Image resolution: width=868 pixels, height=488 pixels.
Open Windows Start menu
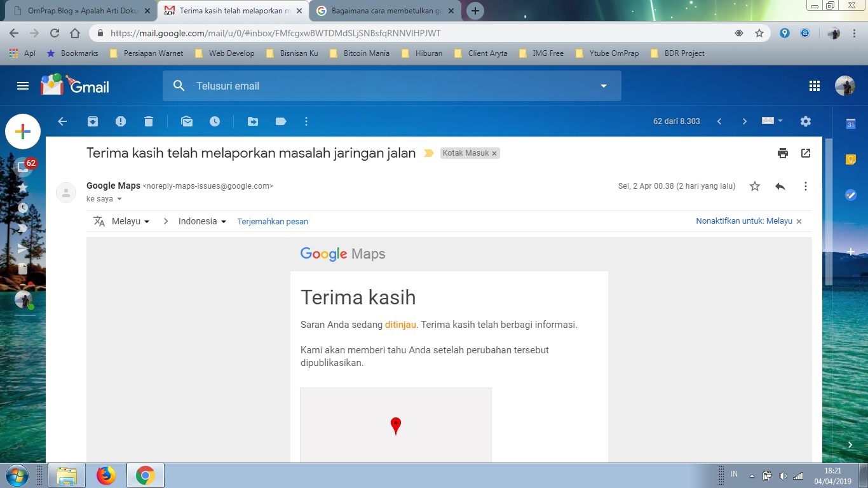pyautogui.click(x=17, y=475)
